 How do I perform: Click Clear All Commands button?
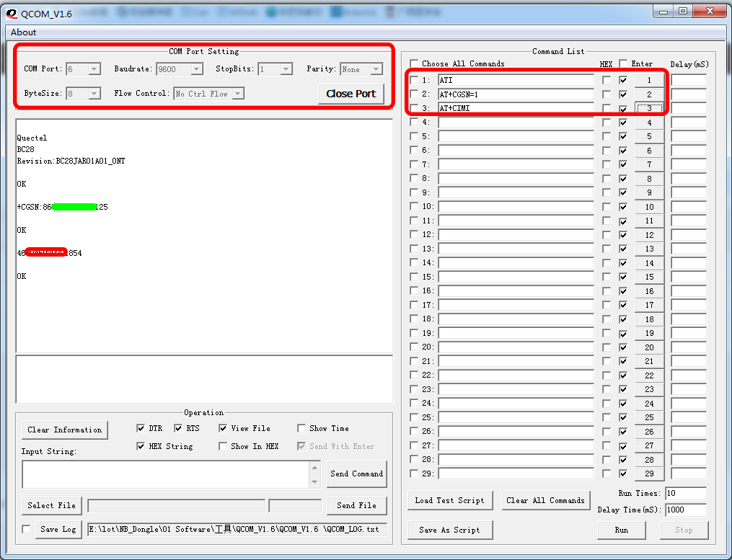tap(546, 500)
